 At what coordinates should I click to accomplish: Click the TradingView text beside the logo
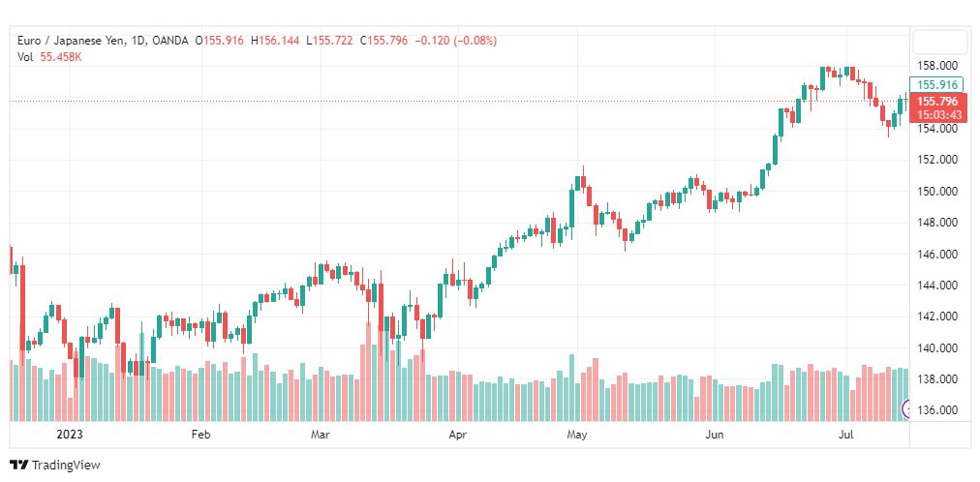66,466
